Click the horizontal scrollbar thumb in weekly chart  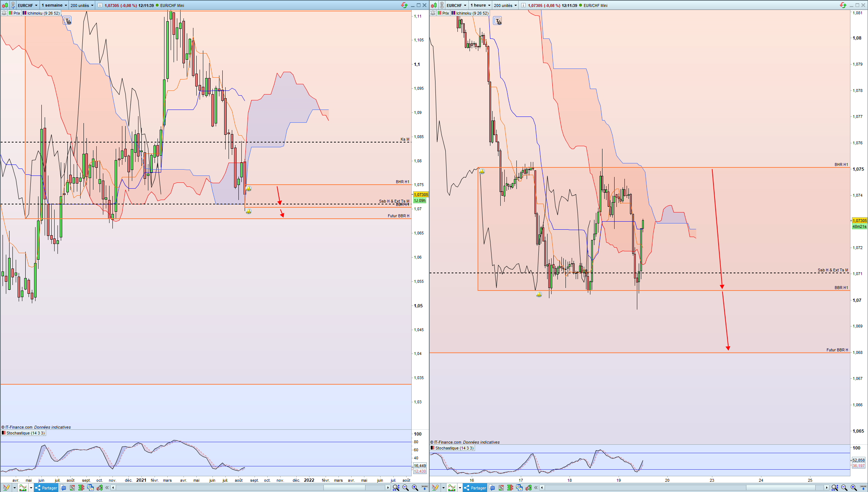344,488
